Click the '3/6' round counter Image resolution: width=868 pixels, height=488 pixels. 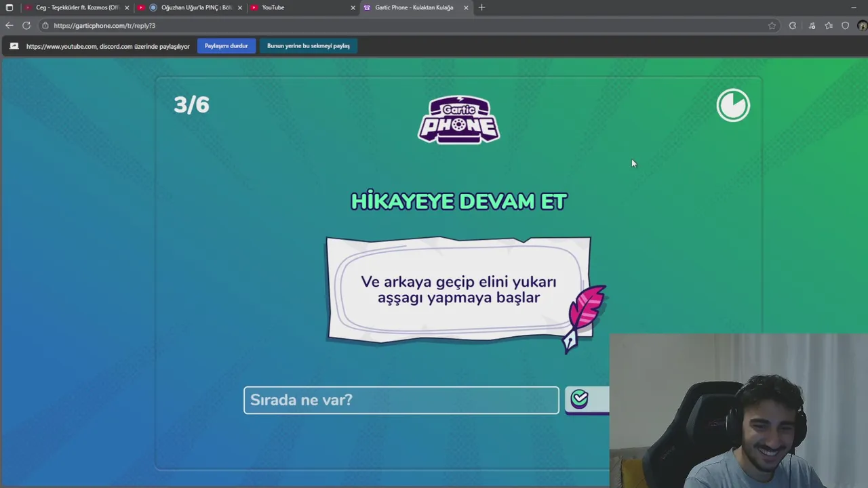point(191,104)
